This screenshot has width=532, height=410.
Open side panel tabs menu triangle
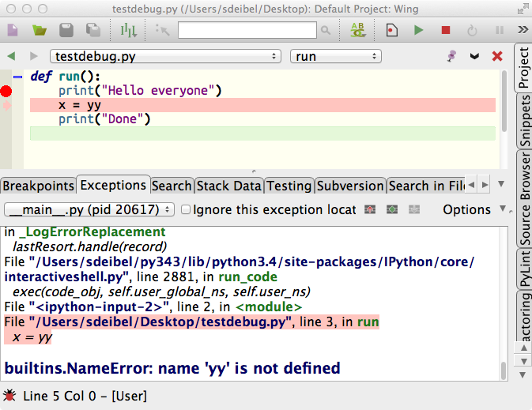coord(523,374)
